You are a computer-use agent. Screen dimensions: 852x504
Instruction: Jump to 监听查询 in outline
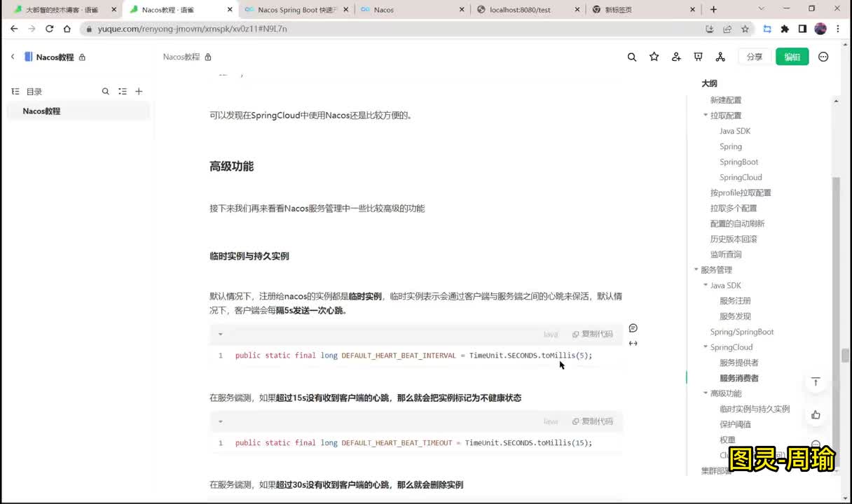[x=726, y=255]
